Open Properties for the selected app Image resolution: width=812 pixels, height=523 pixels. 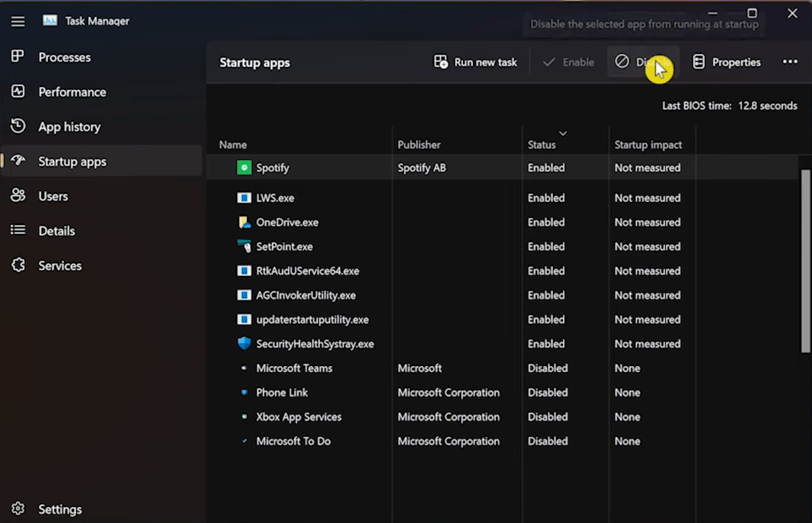click(726, 63)
